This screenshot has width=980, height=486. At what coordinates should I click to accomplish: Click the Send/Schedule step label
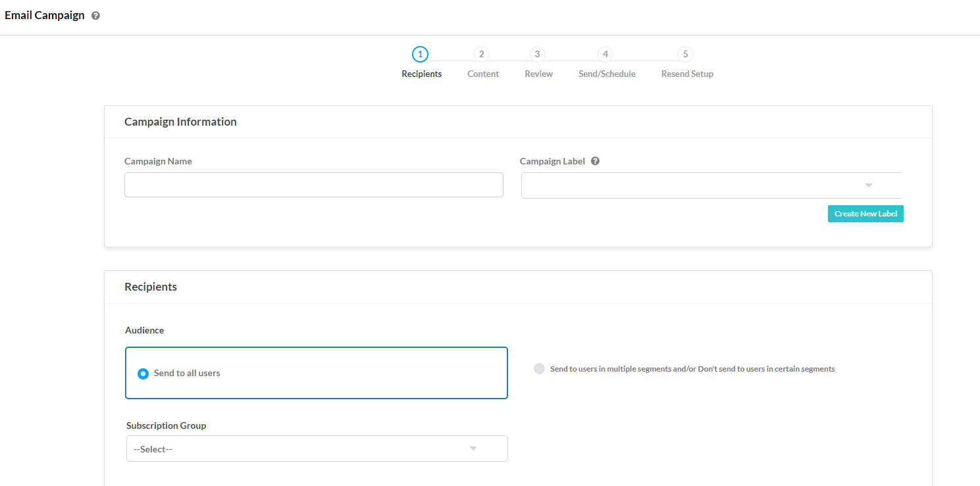(607, 74)
